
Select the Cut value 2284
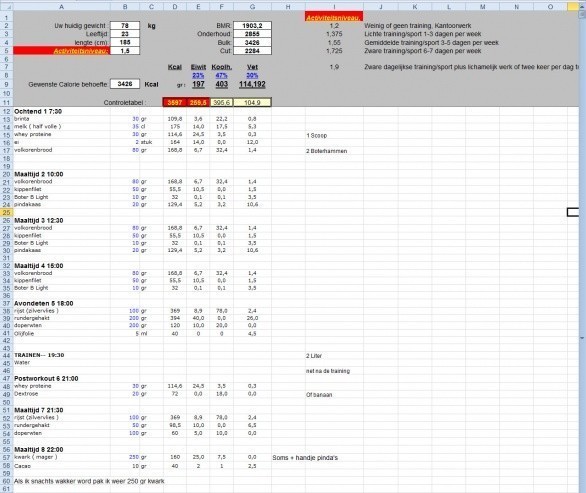tap(252, 50)
